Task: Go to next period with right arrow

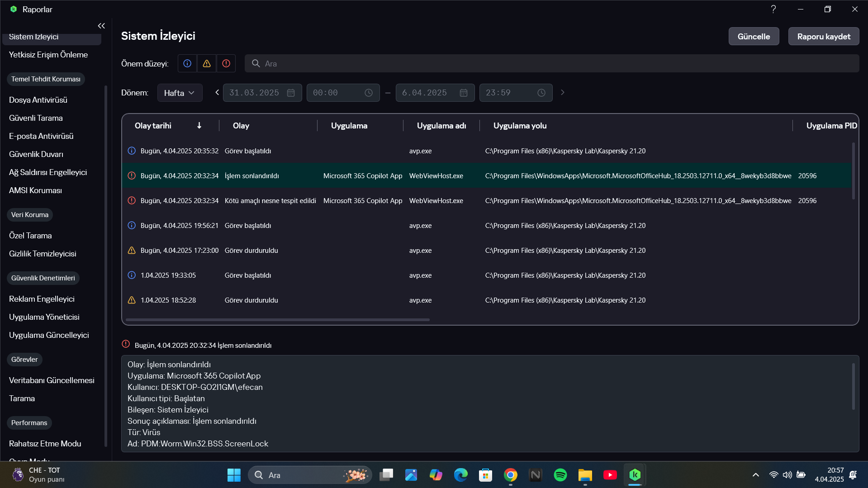Action: [x=563, y=92]
